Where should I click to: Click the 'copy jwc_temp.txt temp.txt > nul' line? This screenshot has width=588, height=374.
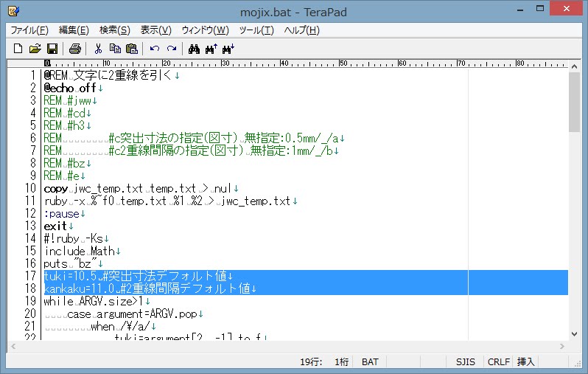coord(141,188)
